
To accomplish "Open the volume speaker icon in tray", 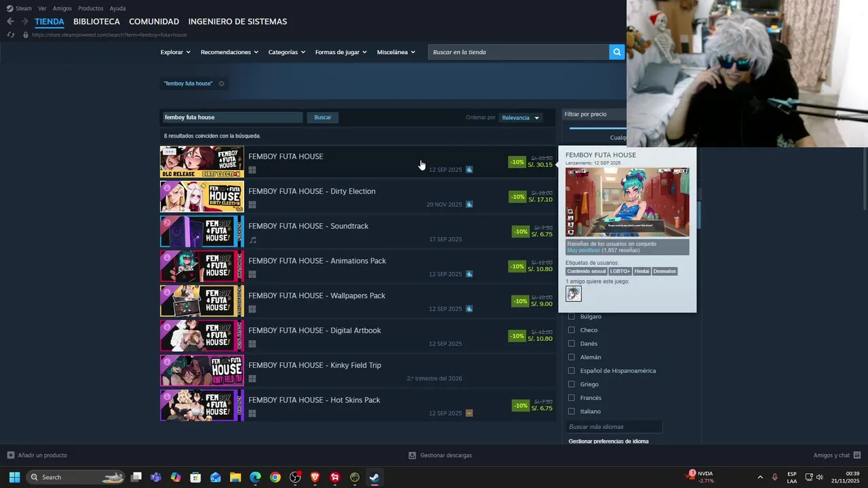I will [819, 477].
